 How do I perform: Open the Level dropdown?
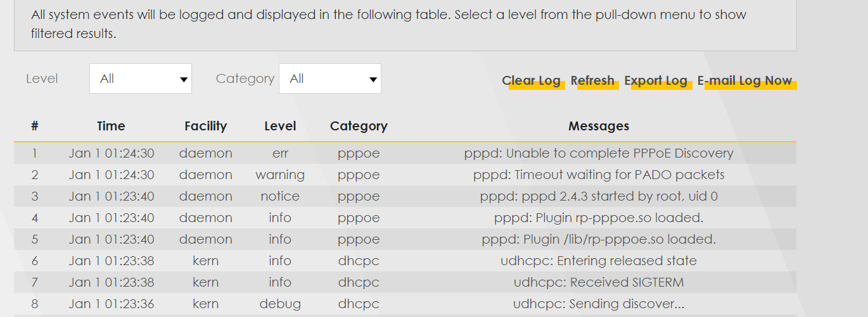[140, 78]
